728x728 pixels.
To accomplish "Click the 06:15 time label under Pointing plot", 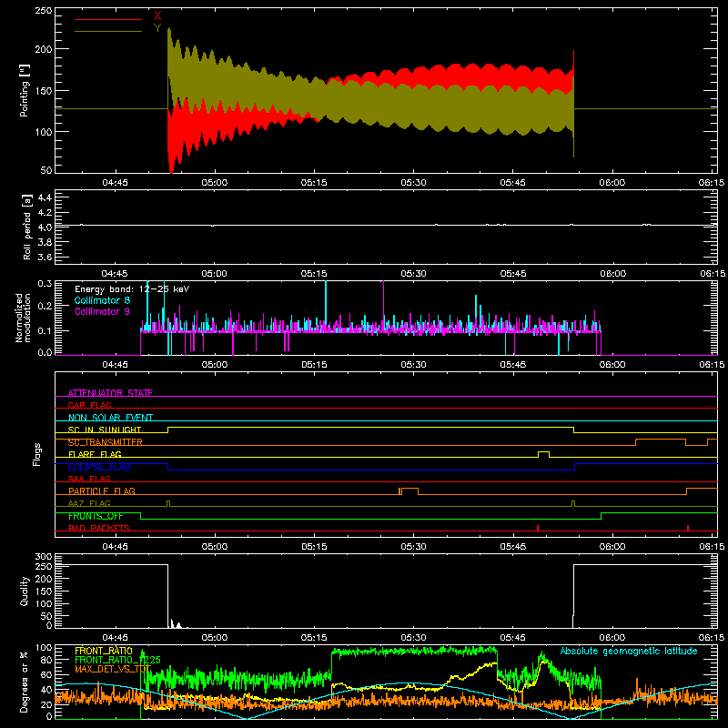I will tap(712, 183).
